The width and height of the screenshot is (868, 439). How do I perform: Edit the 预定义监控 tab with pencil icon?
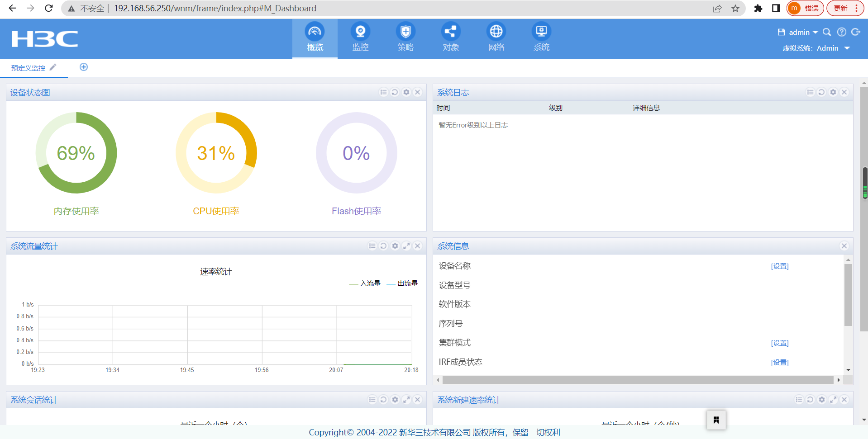(x=53, y=67)
